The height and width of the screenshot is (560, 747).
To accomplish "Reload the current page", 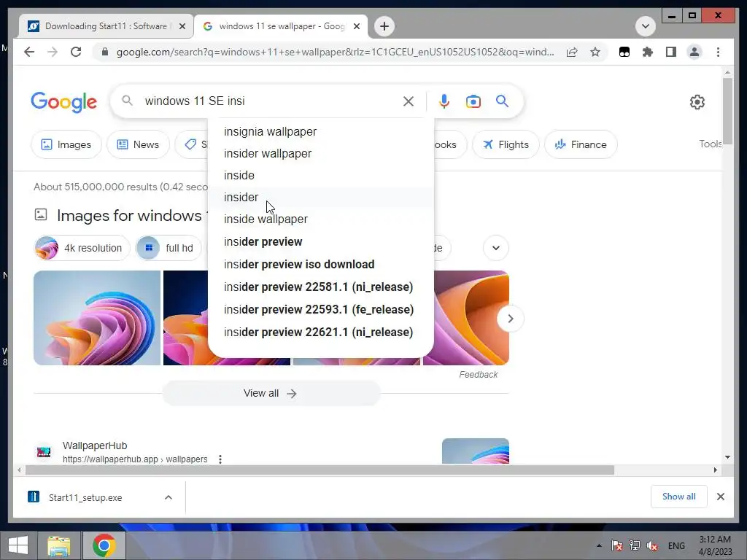I will click(x=76, y=52).
